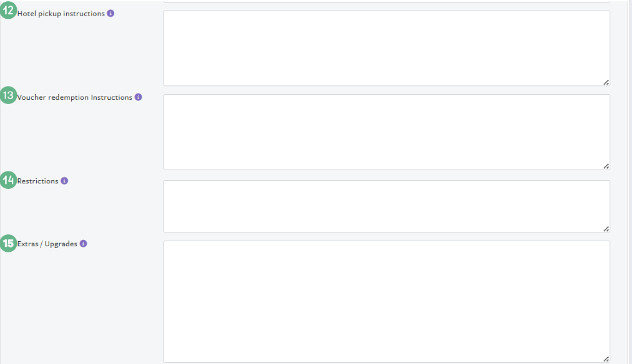Place cursor in the Restrictions text area
This screenshot has width=632, height=364.
click(387, 206)
